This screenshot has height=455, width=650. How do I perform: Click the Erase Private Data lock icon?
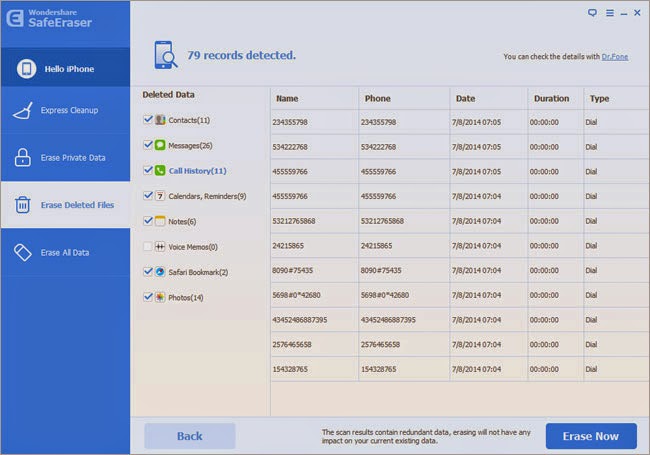point(22,157)
